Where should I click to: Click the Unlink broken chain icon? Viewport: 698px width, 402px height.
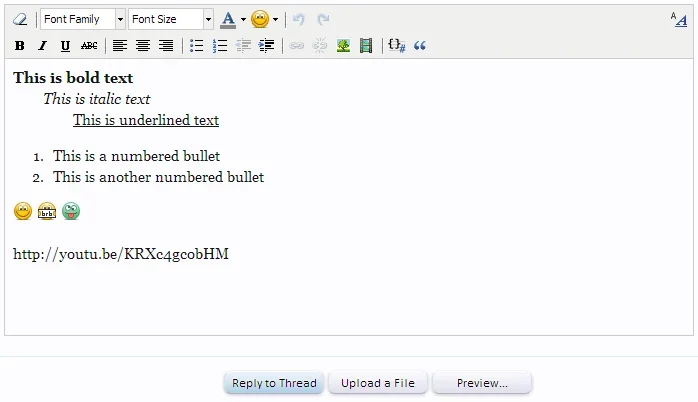(320, 45)
